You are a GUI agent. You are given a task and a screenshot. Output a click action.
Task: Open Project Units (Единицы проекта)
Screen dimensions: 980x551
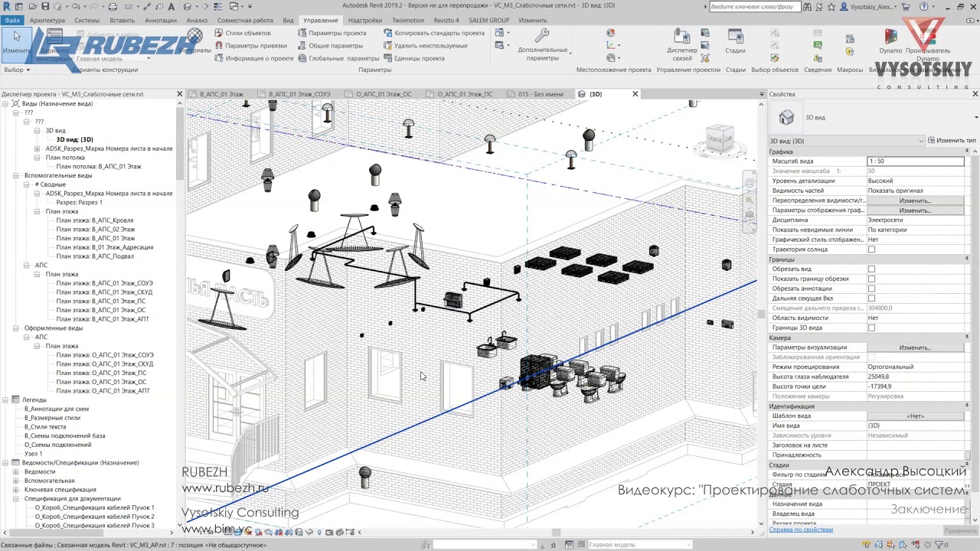(413, 58)
